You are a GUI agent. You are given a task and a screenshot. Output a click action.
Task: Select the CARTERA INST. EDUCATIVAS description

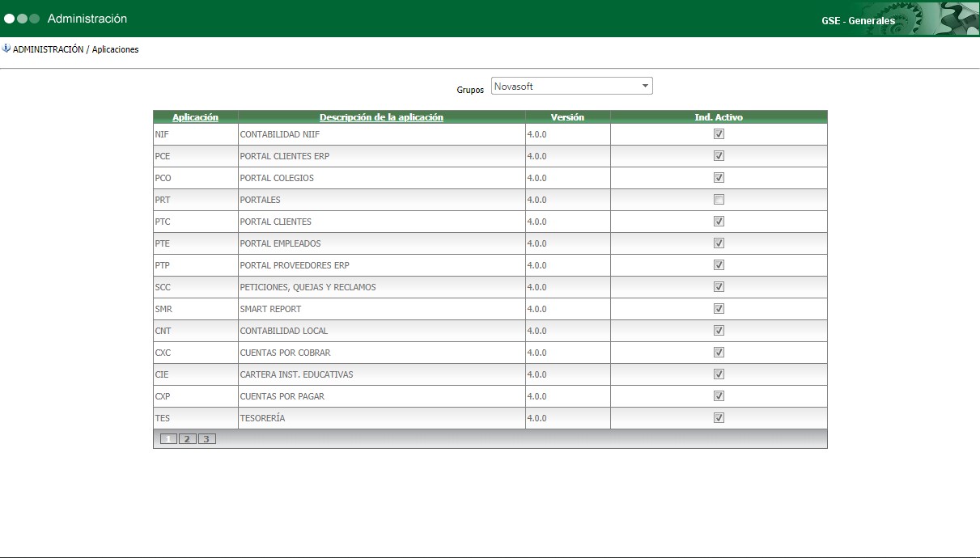pos(297,374)
